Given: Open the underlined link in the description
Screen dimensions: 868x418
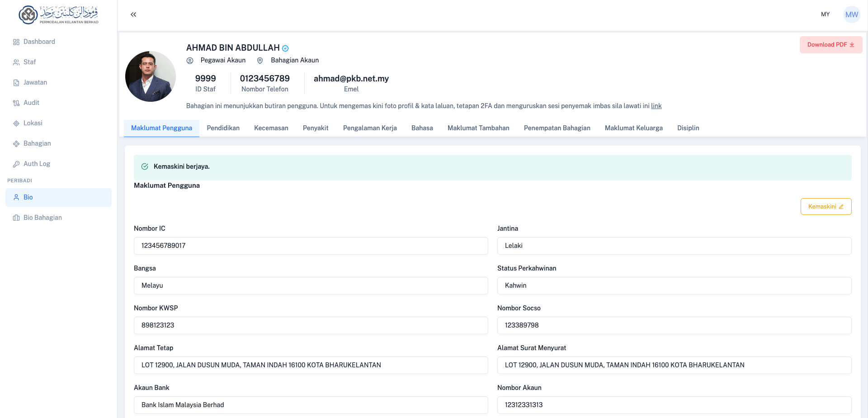Looking at the screenshot, I should (656, 106).
